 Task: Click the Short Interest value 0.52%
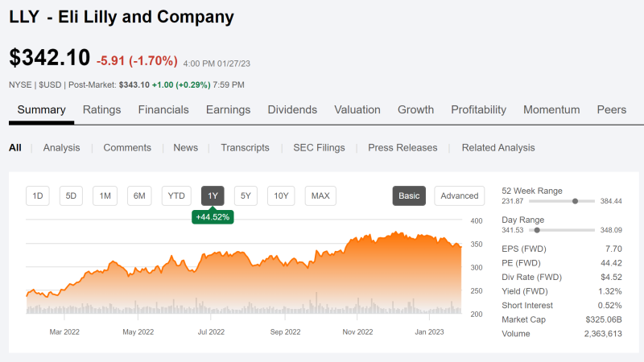[x=610, y=306]
